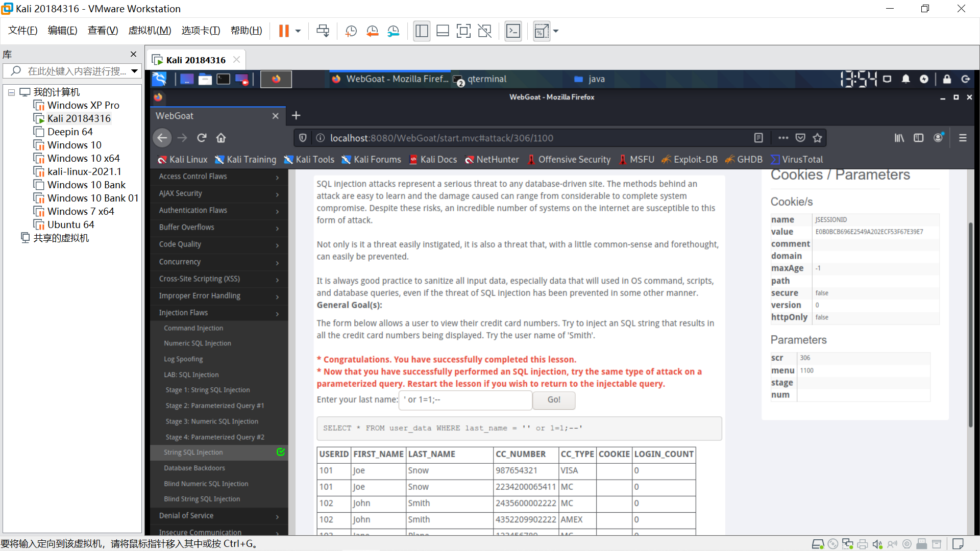Click the take snapshot clock icon
This screenshot has height=551, width=980.
351,31
